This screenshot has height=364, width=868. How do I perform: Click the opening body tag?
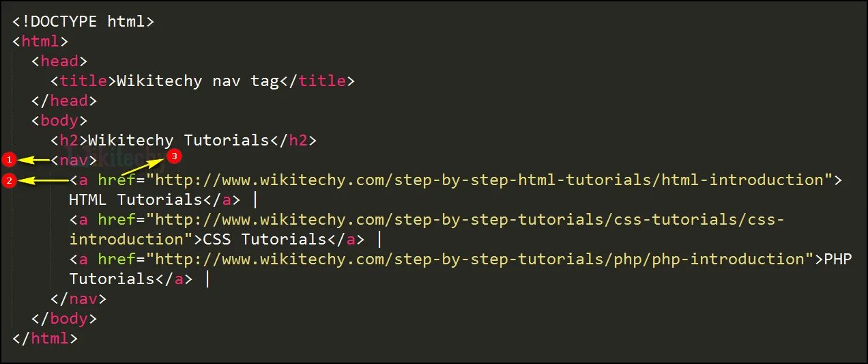59,121
